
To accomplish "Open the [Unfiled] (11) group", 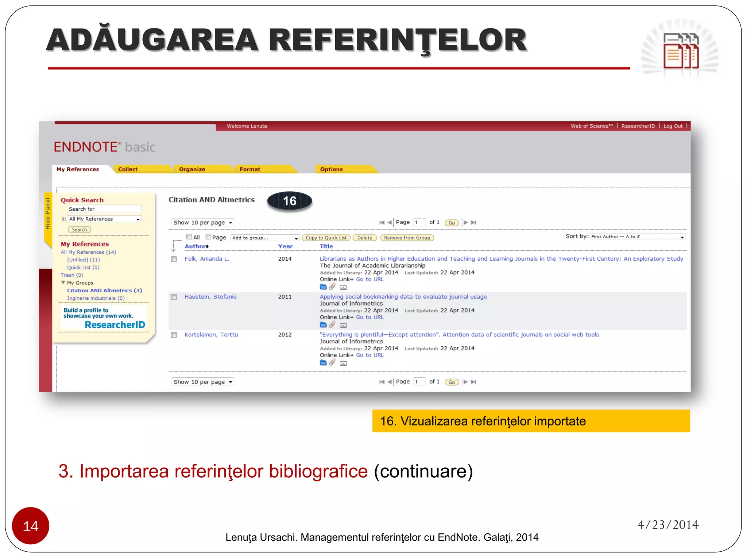I will click(83, 260).
